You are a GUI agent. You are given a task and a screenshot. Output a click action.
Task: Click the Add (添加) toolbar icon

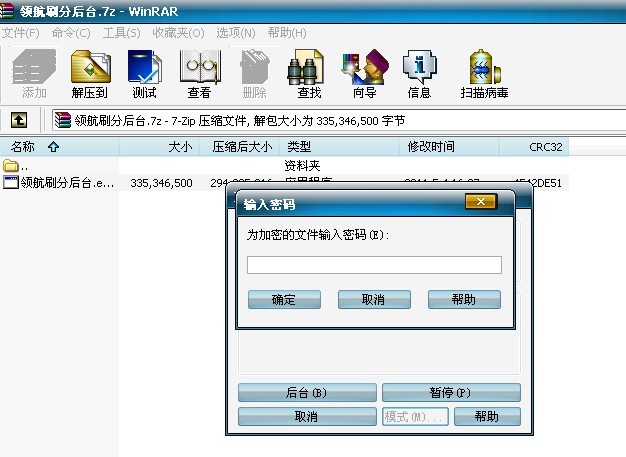point(34,74)
